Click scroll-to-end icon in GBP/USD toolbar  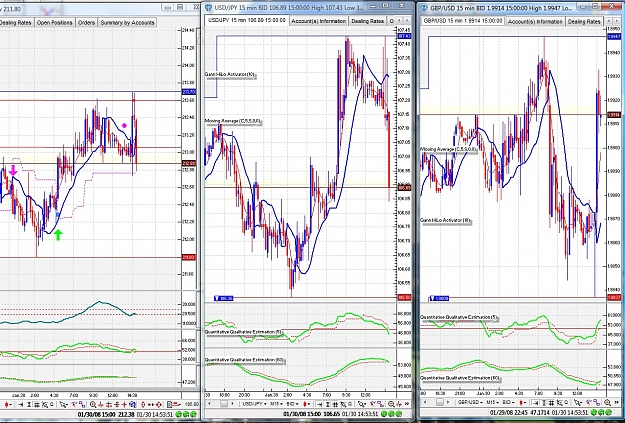click(535, 403)
